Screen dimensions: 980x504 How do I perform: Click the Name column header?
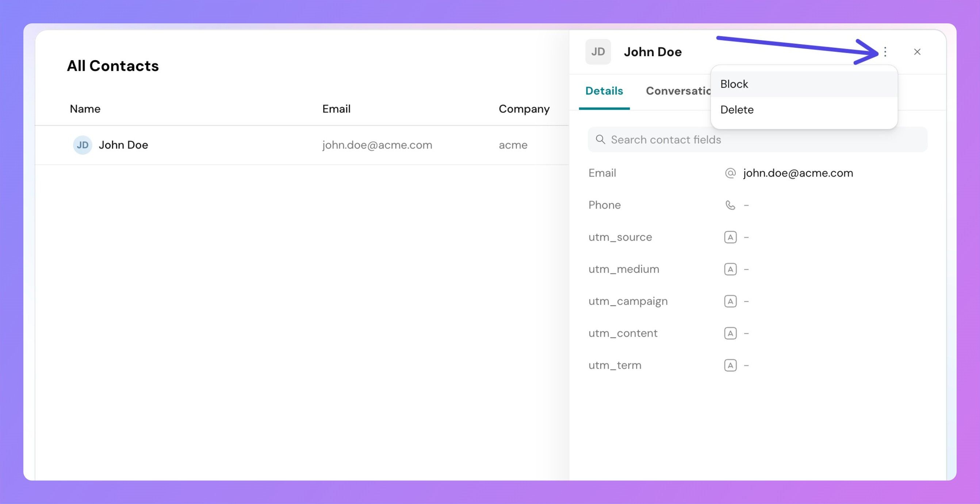(x=85, y=109)
